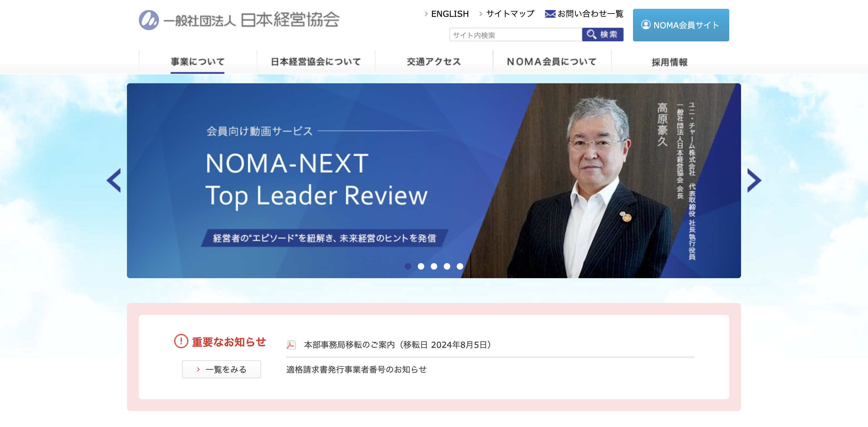
Task: Select the third carousel dot
Action: click(434, 267)
